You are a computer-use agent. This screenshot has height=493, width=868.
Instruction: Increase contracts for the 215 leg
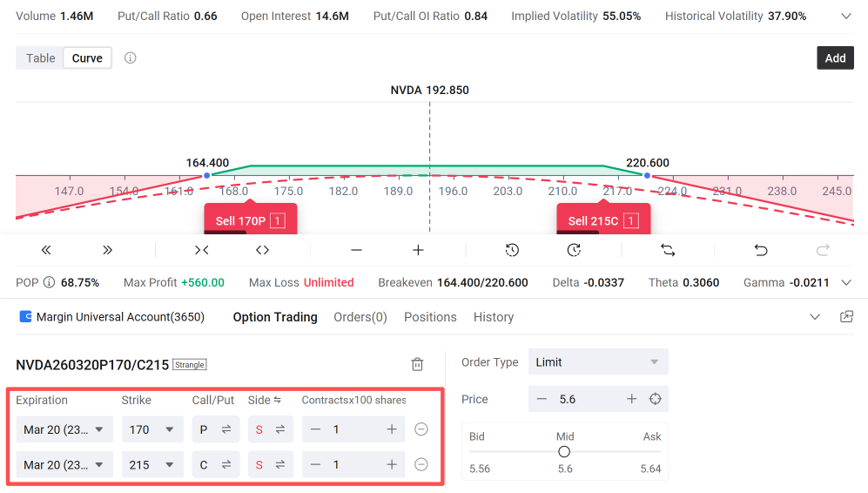[x=392, y=464]
